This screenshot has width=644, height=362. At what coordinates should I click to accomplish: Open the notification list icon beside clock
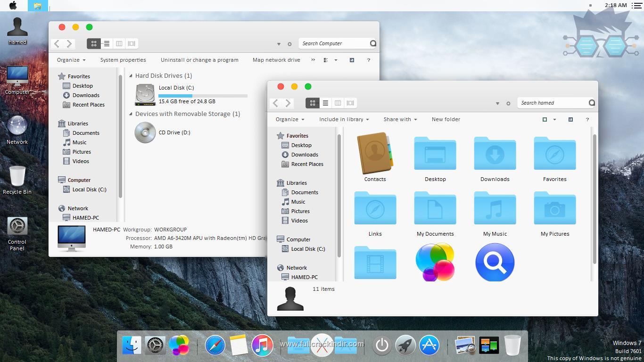coord(636,5)
